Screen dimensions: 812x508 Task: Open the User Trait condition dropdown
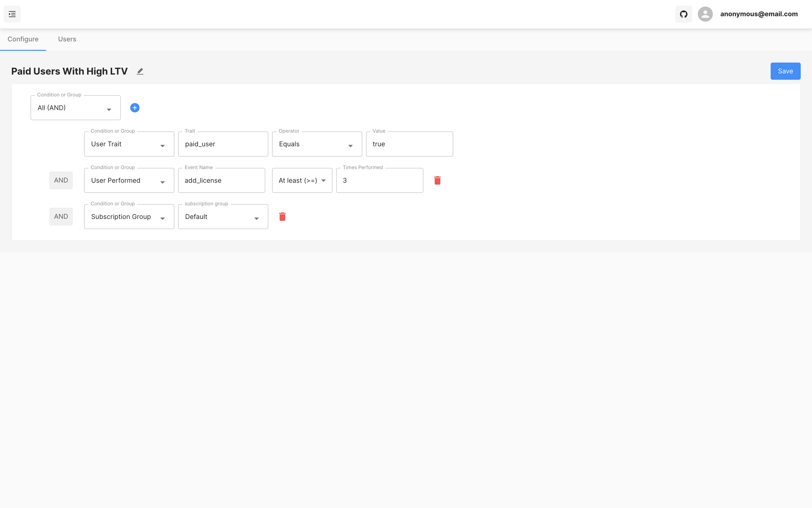tap(129, 144)
